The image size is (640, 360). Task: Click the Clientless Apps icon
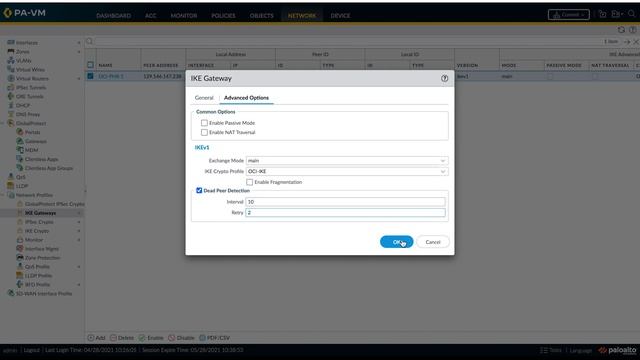[20, 159]
